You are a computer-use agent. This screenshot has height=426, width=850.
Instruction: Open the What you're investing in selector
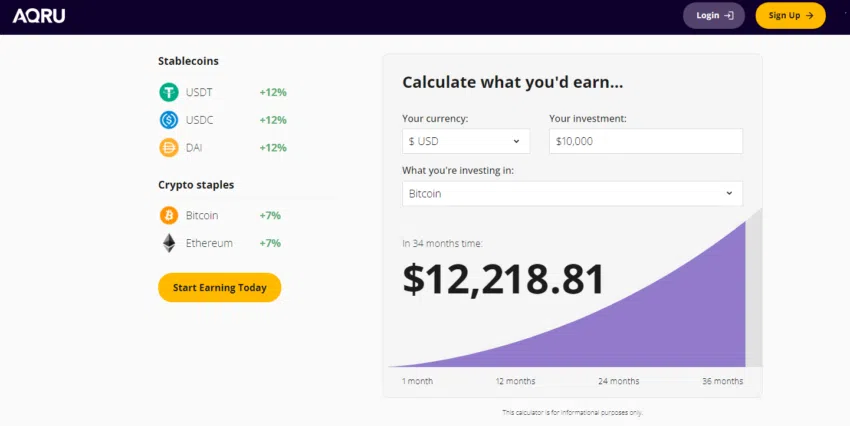[572, 193]
